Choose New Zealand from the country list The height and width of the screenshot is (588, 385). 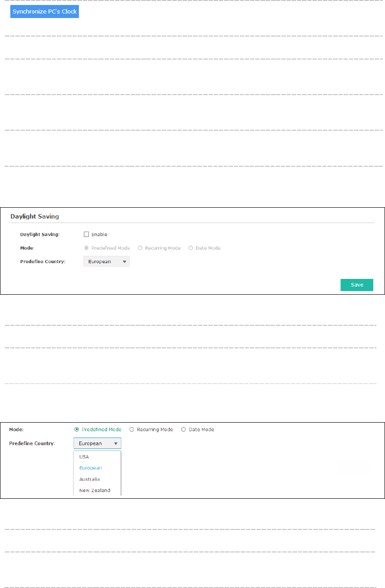pos(95,490)
